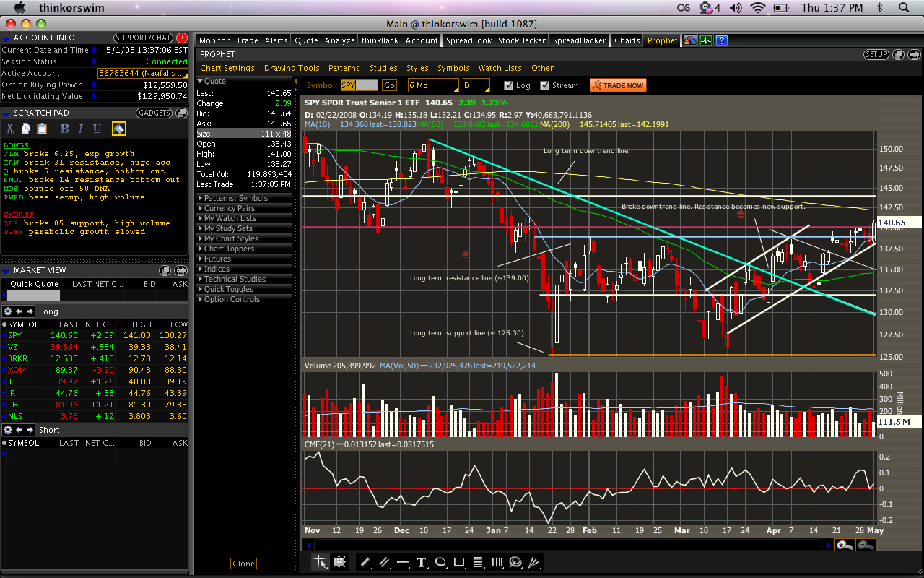This screenshot has width=924, height=578.
Task: Collapse the Account Info panel
Action: (6, 38)
